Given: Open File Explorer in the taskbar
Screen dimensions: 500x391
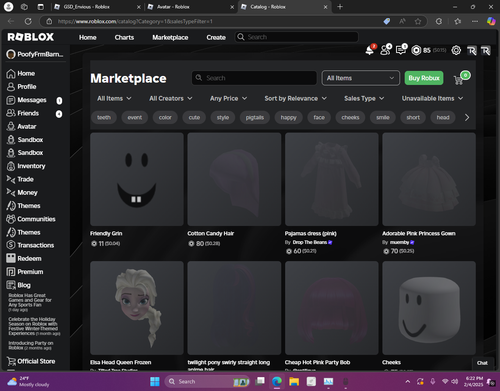Looking at the screenshot, I should 294,381.
